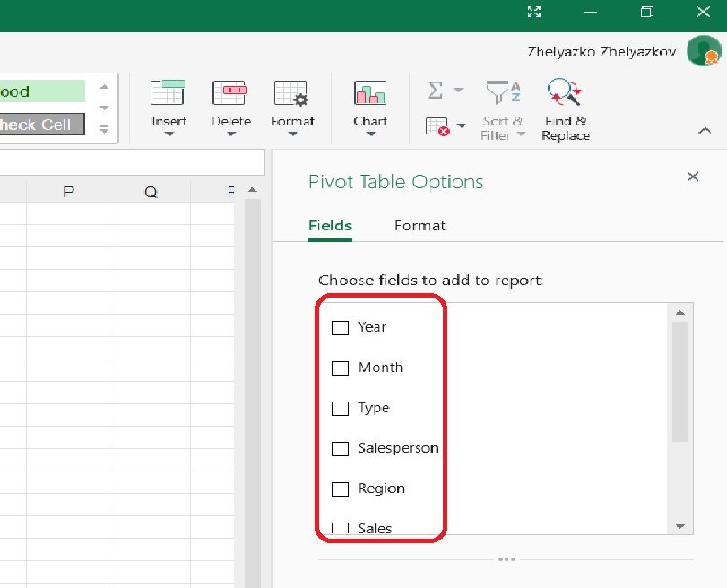
Task: Click the Delete cells icon
Action: (x=229, y=92)
